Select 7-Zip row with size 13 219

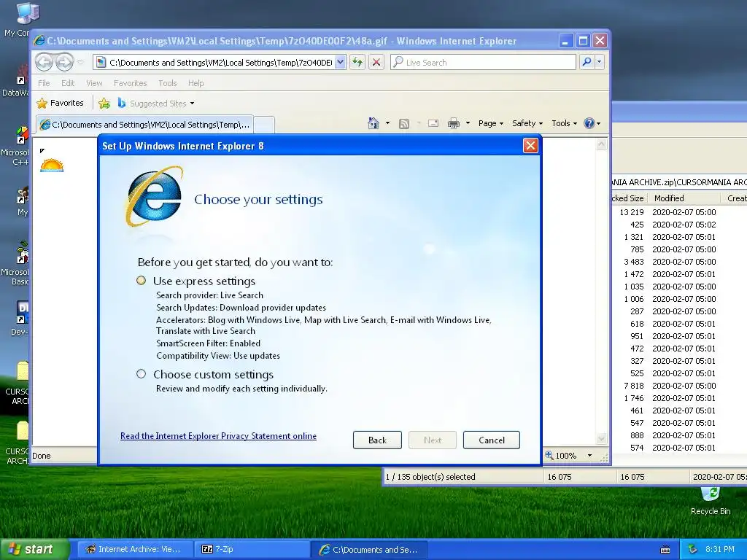click(679, 212)
